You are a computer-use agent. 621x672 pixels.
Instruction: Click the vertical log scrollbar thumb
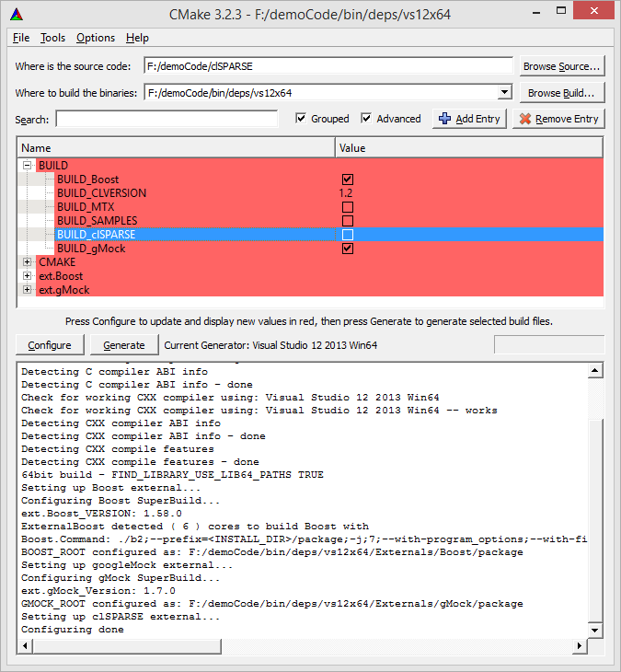tap(595, 521)
